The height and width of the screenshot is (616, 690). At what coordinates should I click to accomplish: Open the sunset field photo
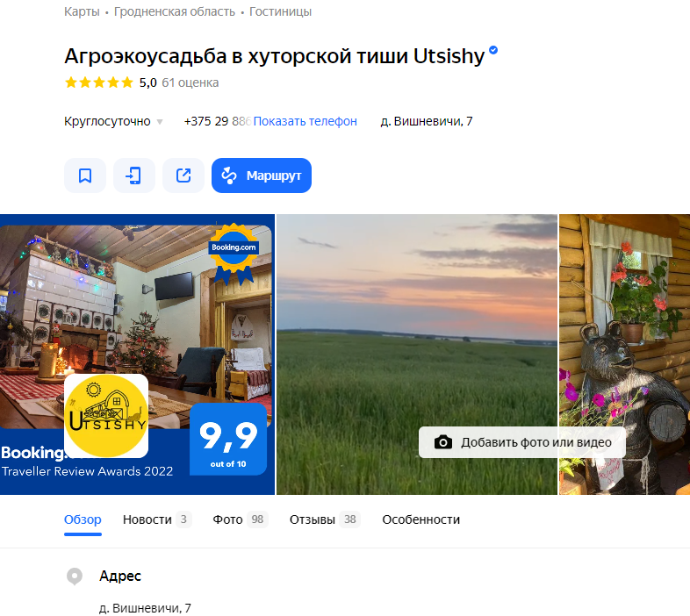[x=417, y=355]
